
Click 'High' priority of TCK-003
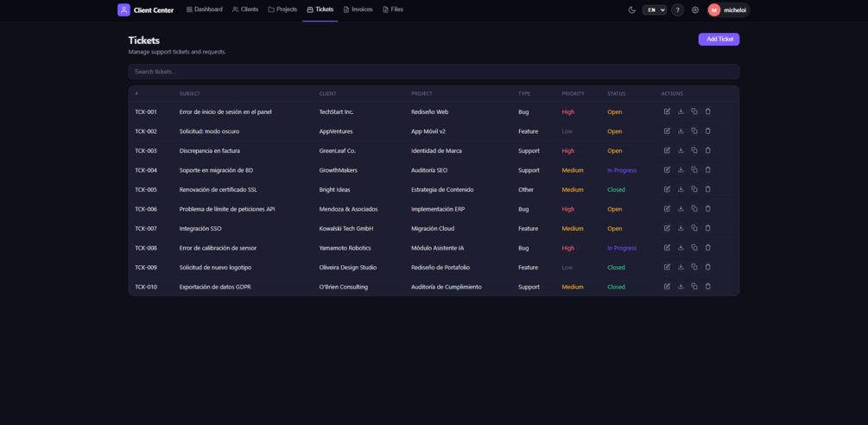coord(568,150)
